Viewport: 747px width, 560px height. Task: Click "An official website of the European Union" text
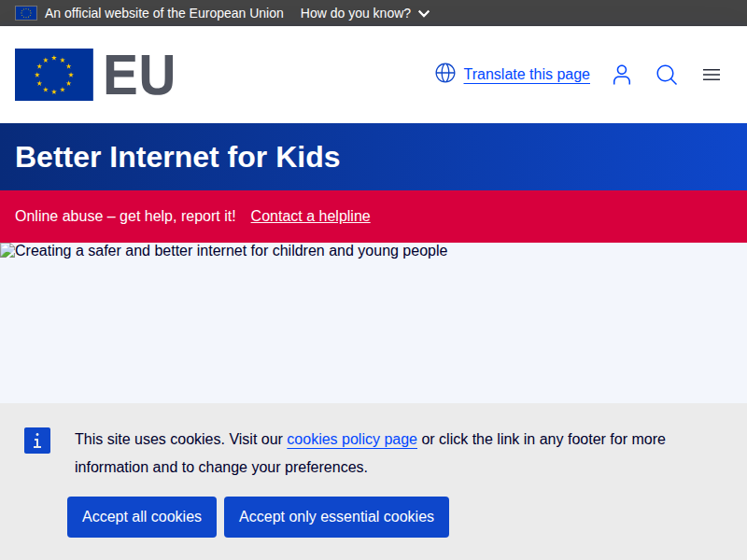coord(164,13)
